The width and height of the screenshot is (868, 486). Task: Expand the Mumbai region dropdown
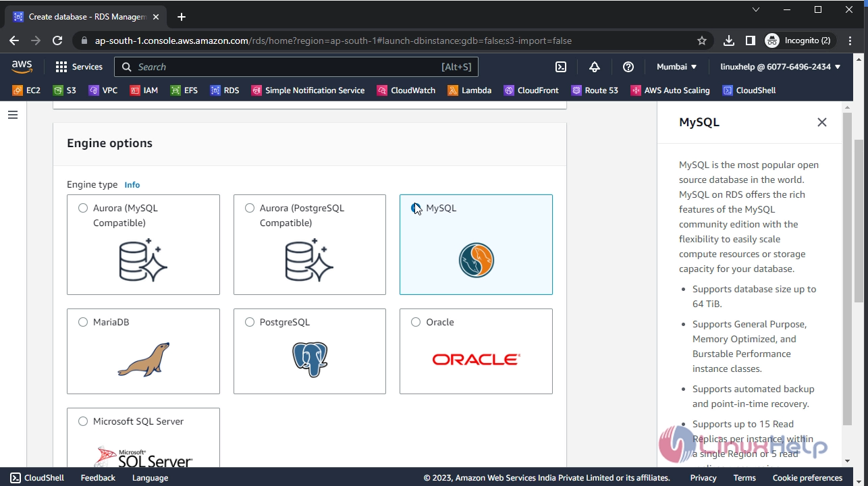coord(677,67)
